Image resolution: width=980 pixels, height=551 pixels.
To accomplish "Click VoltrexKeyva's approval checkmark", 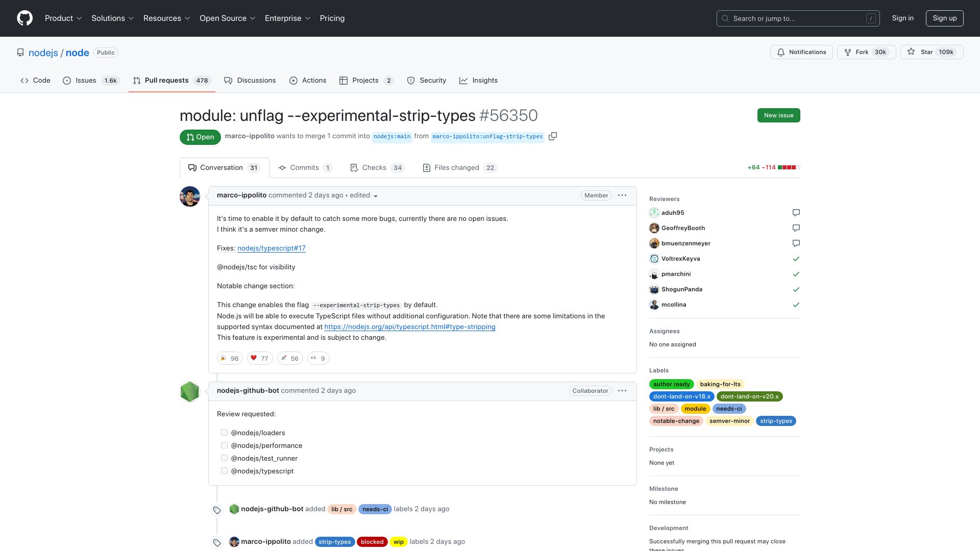I will point(796,259).
